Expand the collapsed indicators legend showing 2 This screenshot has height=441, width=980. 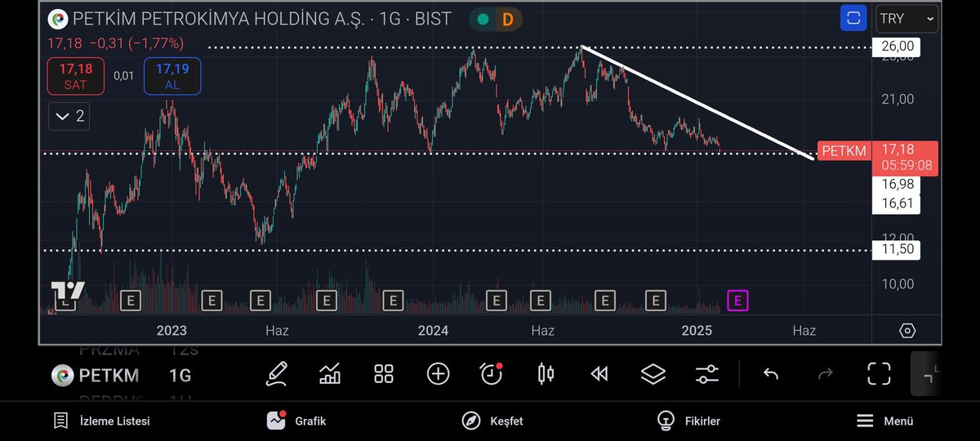pyautogui.click(x=69, y=117)
